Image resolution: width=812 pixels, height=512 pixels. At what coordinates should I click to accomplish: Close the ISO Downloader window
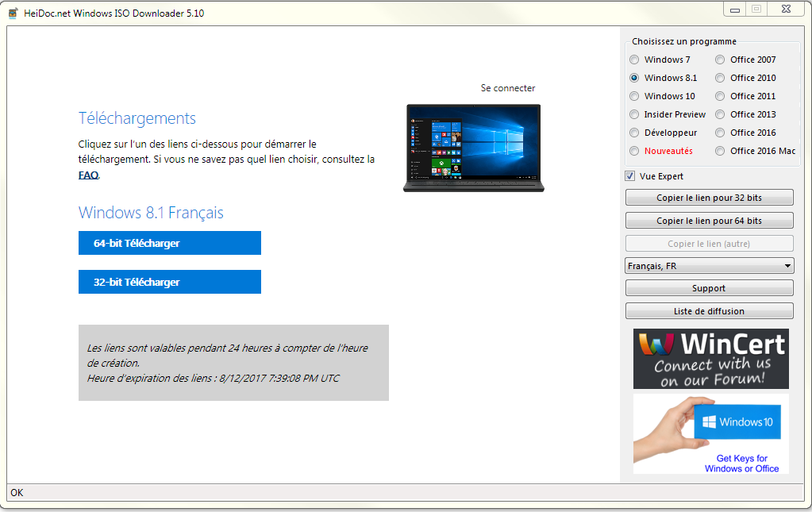pos(786,9)
